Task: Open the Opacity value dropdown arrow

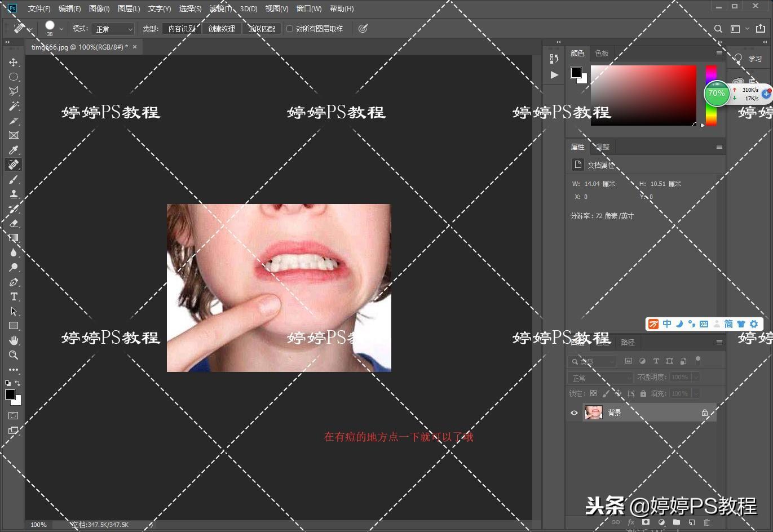Action: click(696, 377)
